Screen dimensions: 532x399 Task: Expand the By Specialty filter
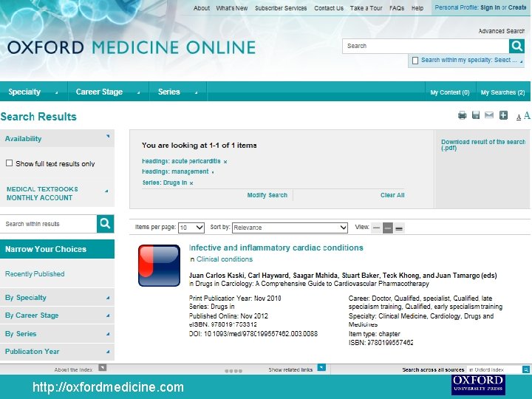coord(57,298)
